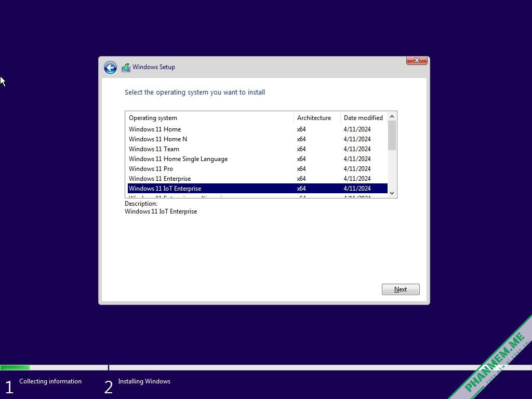
Task: Pick Windows 11 Home Single Language
Action: pos(258,159)
